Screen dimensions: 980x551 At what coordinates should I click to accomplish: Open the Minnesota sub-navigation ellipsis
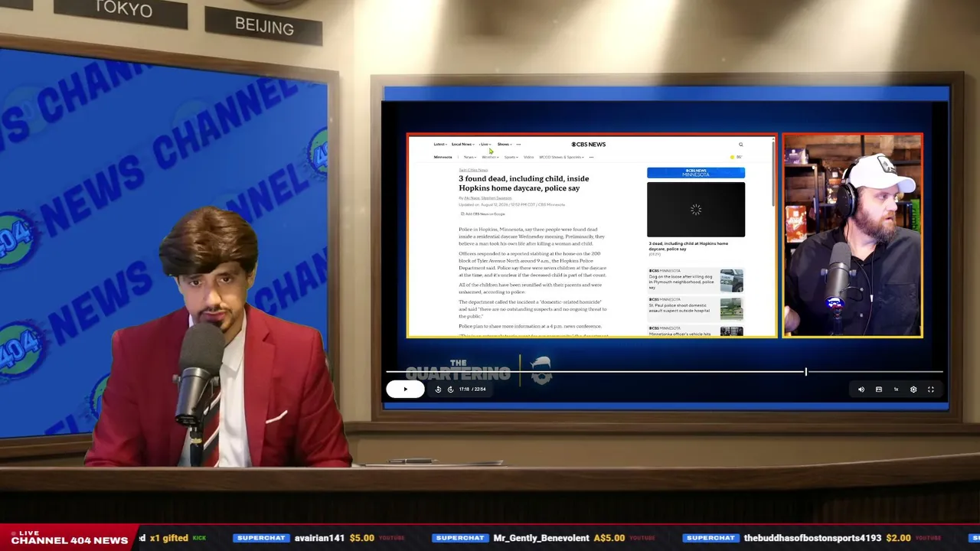(591, 157)
